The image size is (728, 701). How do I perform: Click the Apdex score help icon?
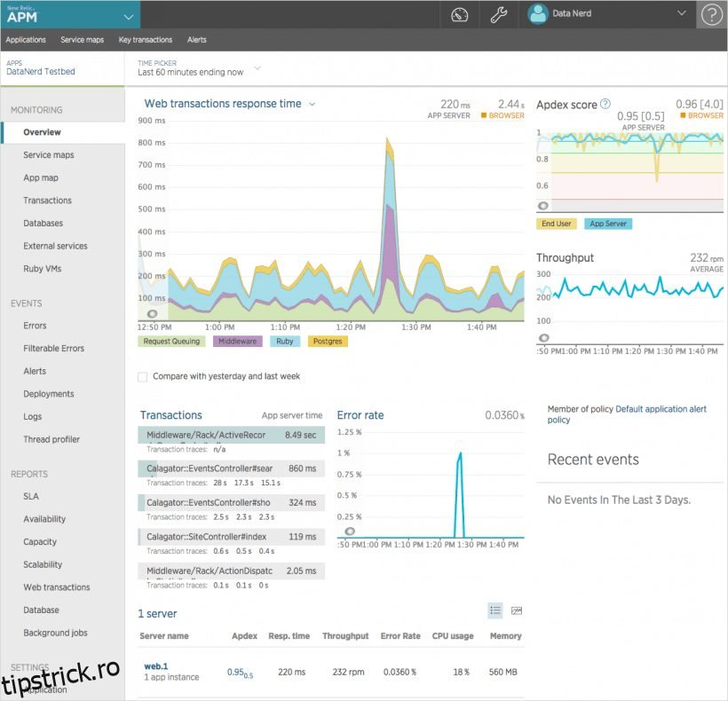(x=605, y=105)
